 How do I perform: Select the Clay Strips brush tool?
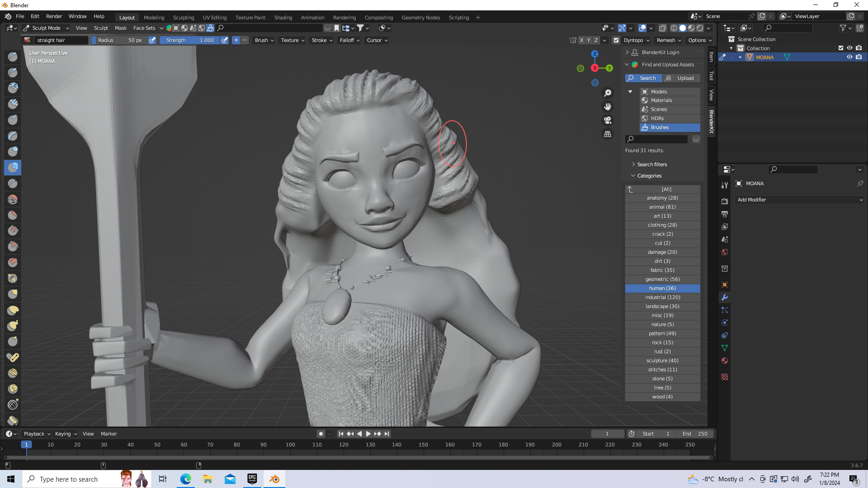tap(13, 104)
